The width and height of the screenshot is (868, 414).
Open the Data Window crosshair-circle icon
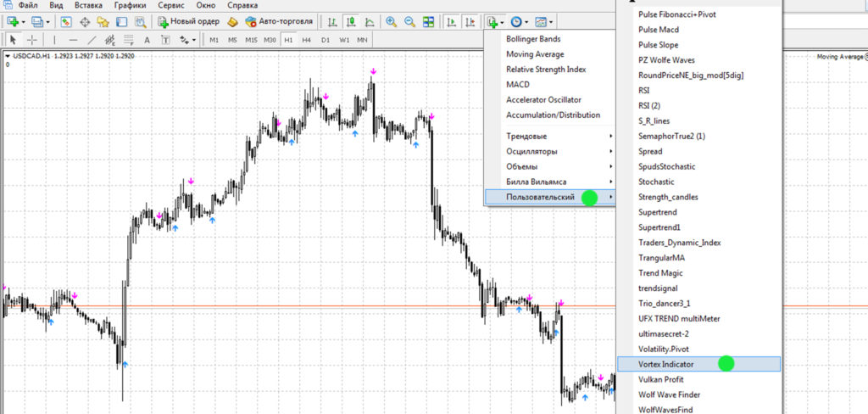click(85, 22)
